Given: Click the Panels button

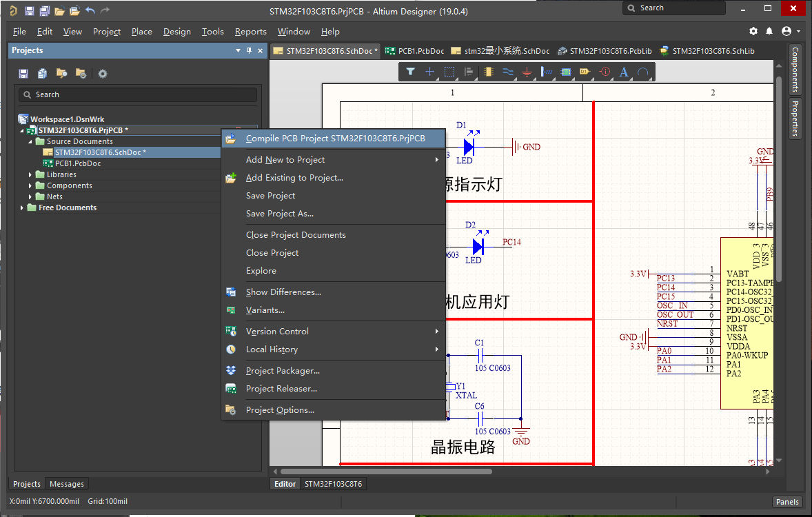Looking at the screenshot, I should coord(787,501).
